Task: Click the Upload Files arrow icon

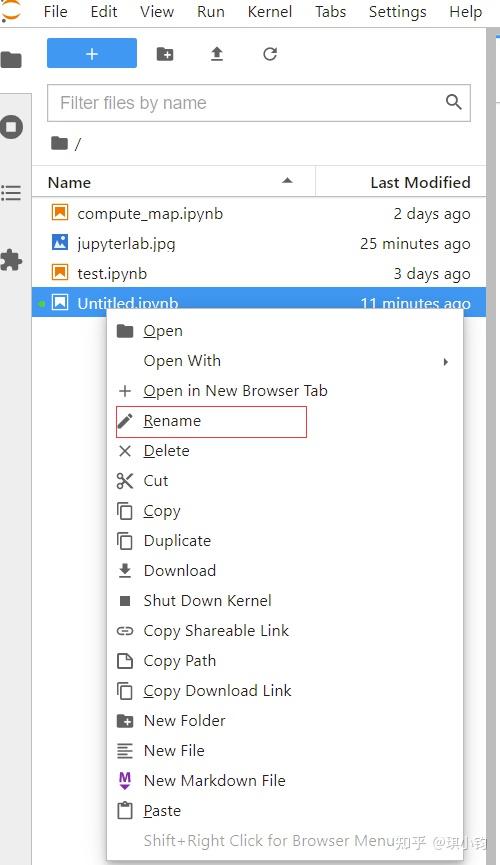Action: point(217,54)
